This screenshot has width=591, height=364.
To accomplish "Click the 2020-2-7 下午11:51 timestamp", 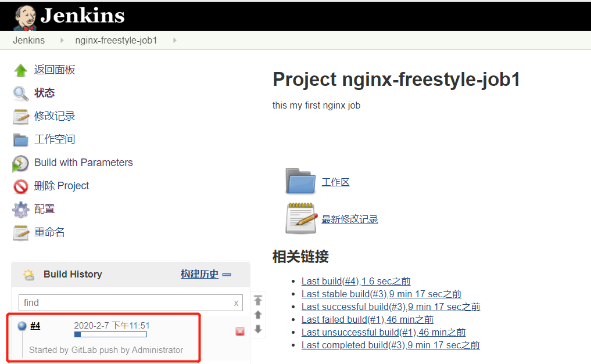I will pyautogui.click(x=112, y=326).
